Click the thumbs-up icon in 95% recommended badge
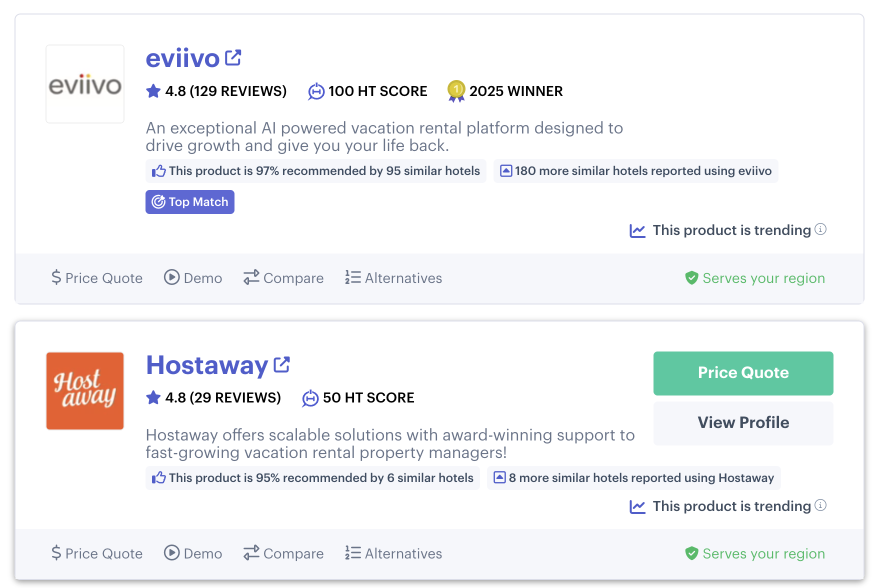Viewport: 877px width, 588px height. point(159,478)
